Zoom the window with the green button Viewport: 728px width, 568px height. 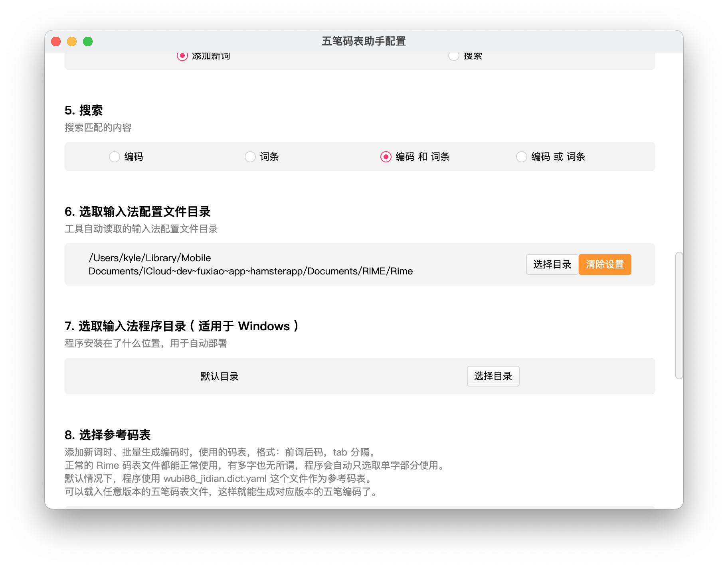[87, 41]
